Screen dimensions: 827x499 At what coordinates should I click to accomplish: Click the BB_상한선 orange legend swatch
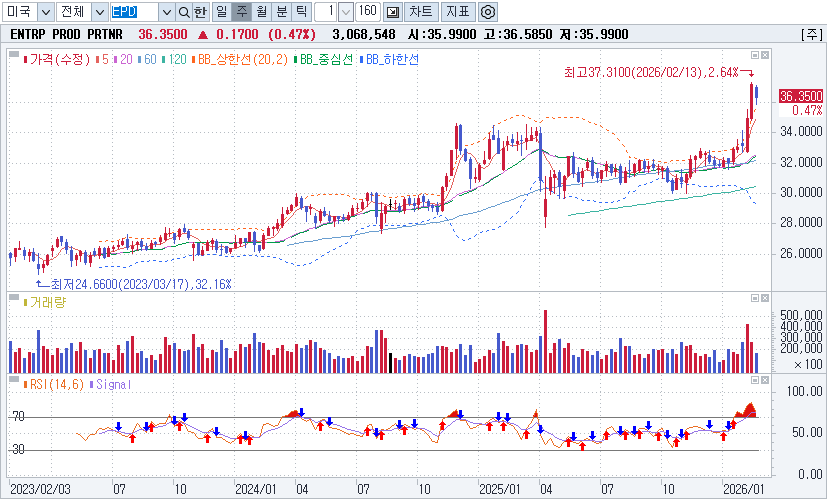click(195, 60)
